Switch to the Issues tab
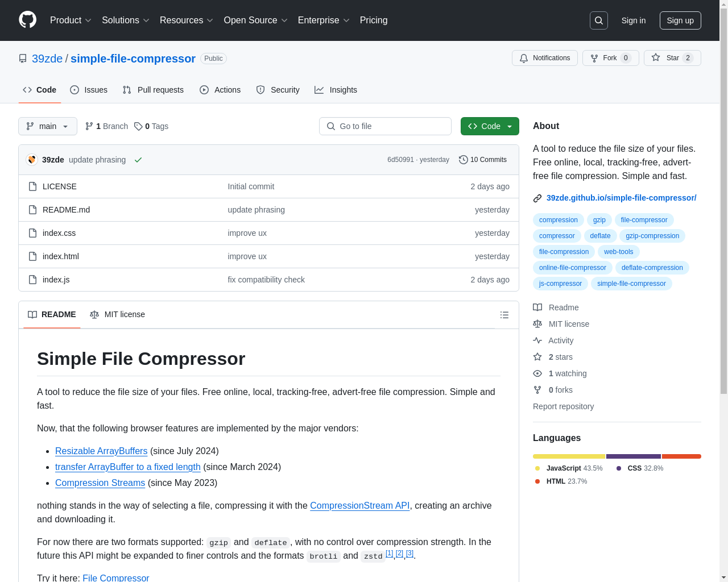The height and width of the screenshot is (582, 728). click(x=89, y=90)
